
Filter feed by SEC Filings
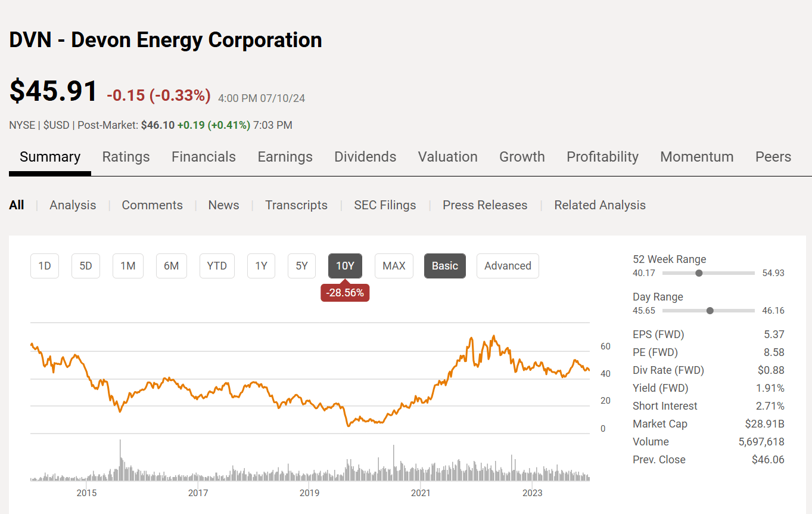click(385, 205)
